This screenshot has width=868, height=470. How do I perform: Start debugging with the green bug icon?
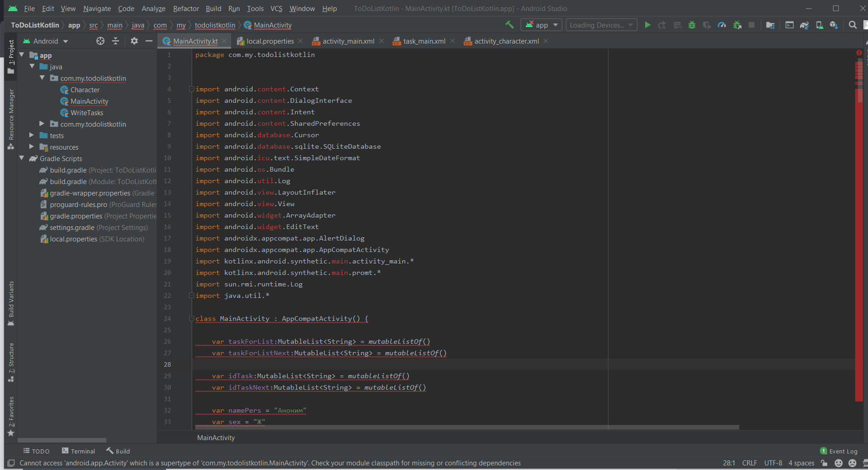pos(692,25)
